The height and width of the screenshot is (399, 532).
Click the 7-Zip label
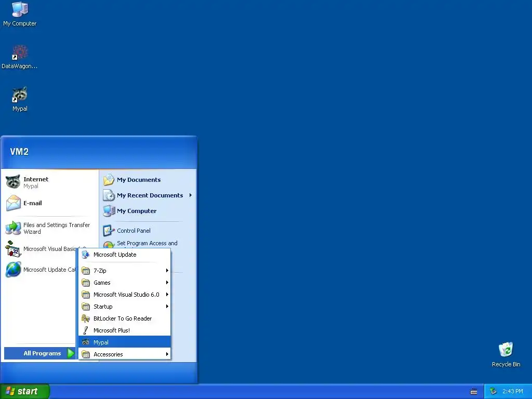click(100, 271)
